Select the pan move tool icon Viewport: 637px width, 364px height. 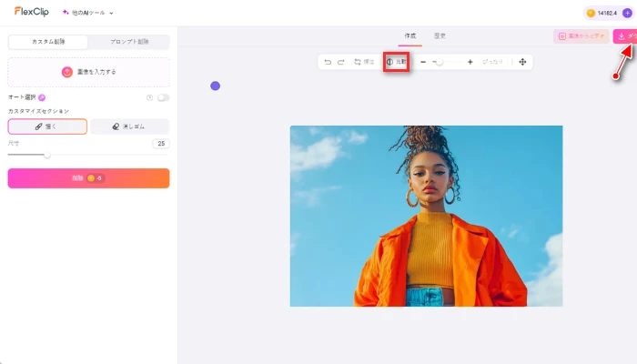coord(522,62)
